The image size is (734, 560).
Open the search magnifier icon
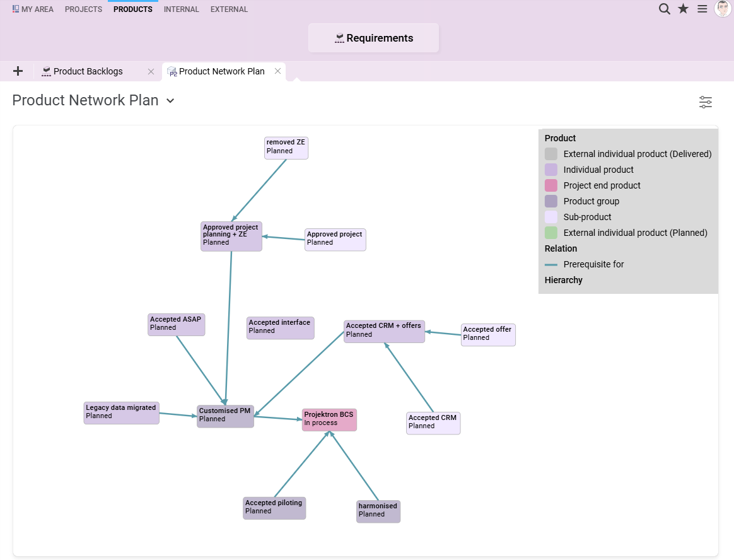(664, 9)
